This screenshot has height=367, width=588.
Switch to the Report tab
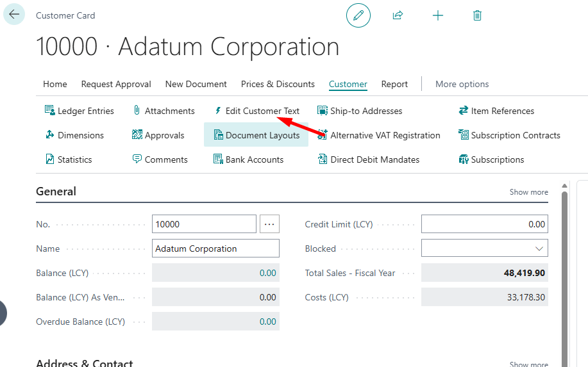[394, 84]
